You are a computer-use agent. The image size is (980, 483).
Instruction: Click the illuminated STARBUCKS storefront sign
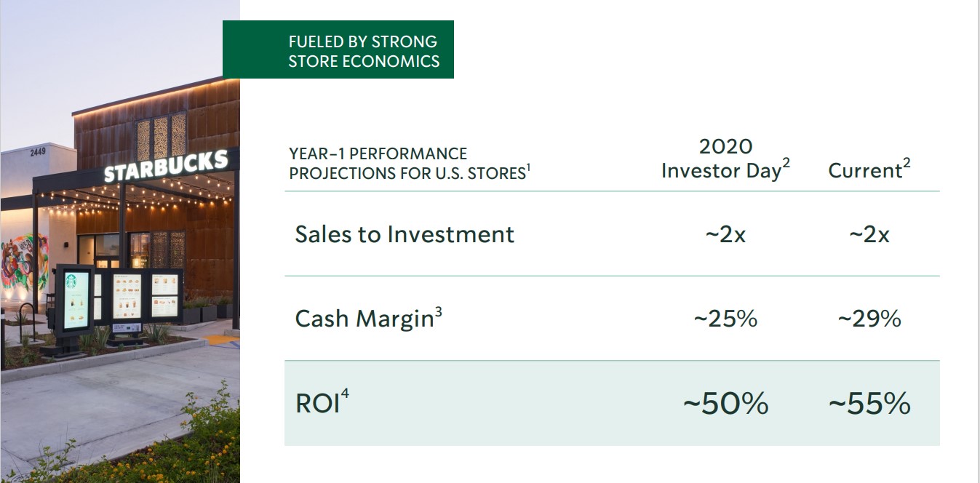coord(165,167)
